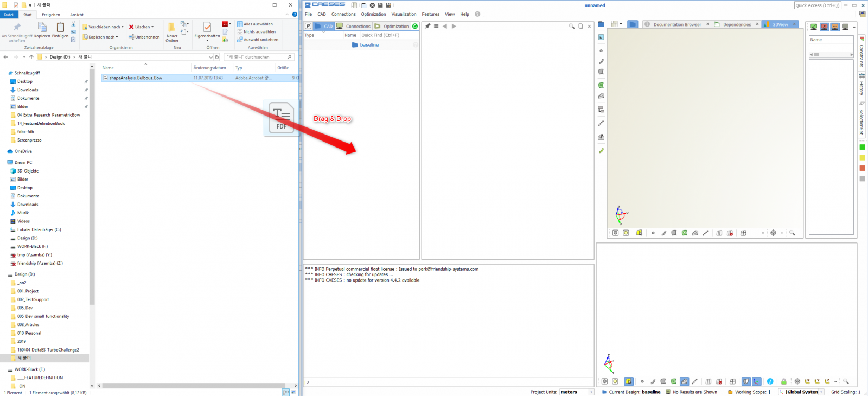868x396 pixels.
Task: Select the green meta surface tool
Action: coord(601,85)
